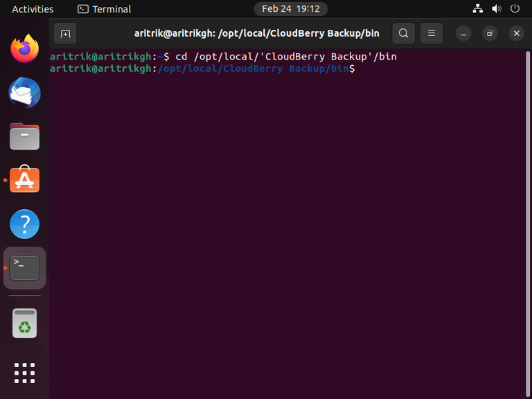Click the current prompt path line

[x=202, y=69]
